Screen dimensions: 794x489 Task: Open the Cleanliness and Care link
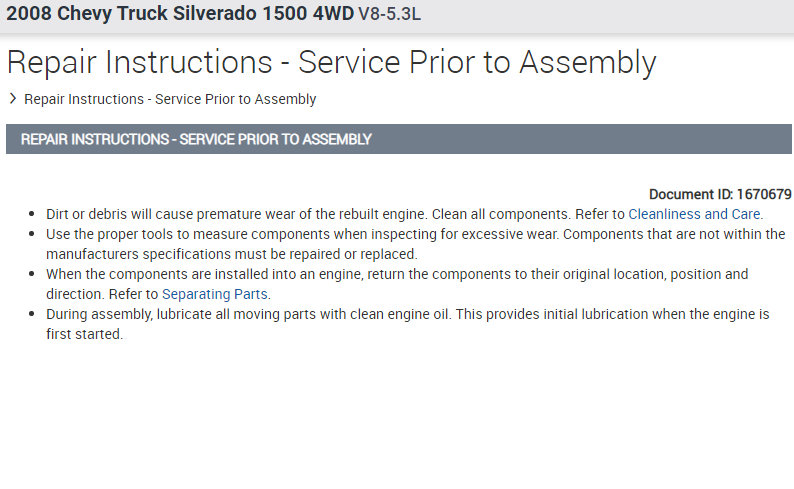(694, 214)
